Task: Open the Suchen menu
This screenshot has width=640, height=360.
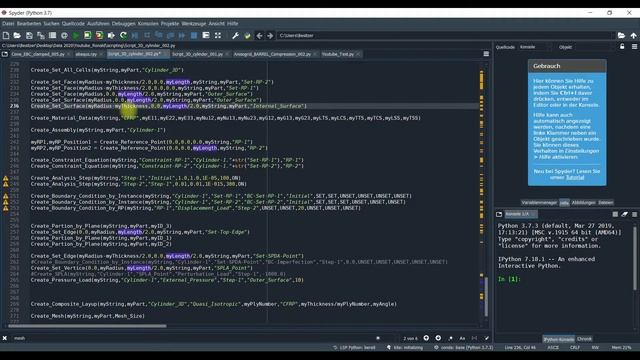Action: [51, 24]
